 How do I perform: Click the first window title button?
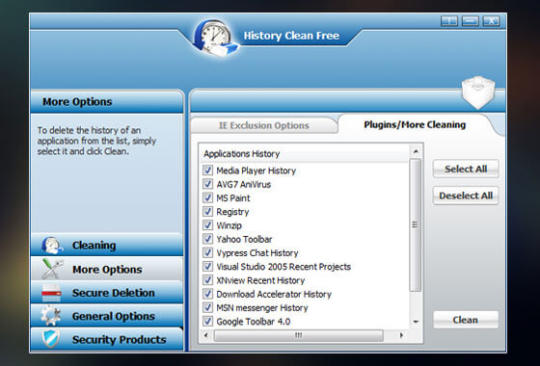pyautogui.click(x=449, y=21)
